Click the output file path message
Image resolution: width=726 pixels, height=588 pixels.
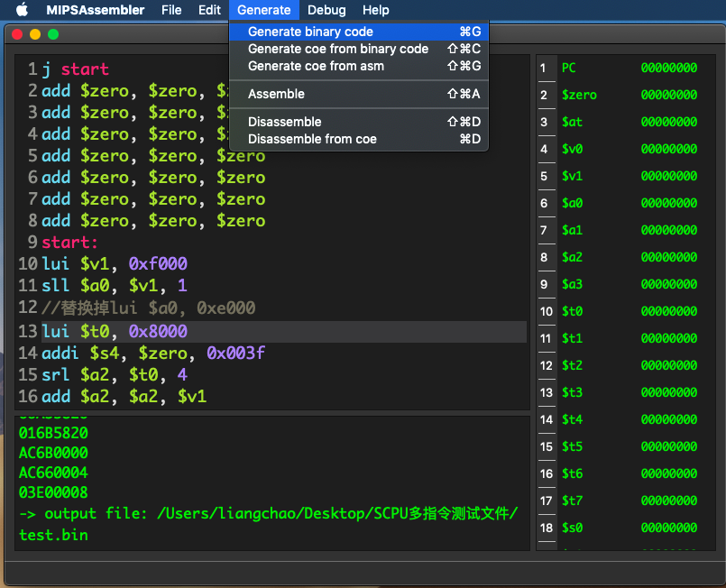click(268, 524)
